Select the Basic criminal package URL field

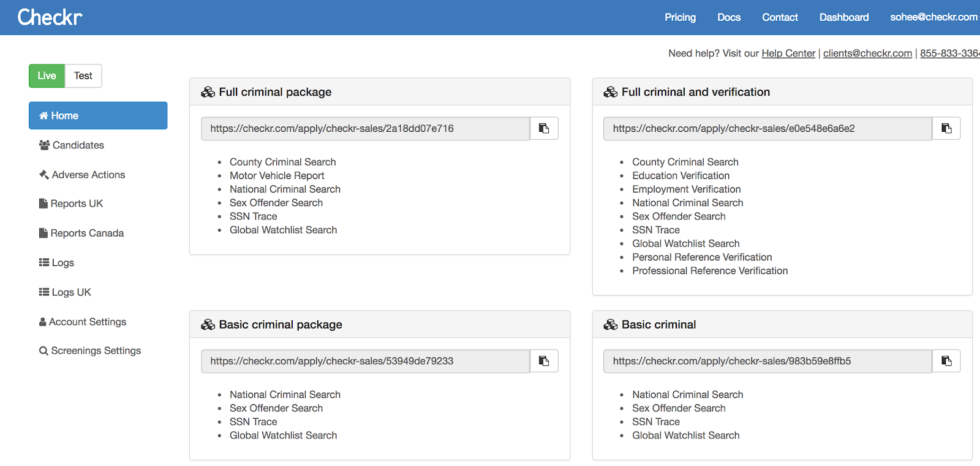click(x=366, y=361)
